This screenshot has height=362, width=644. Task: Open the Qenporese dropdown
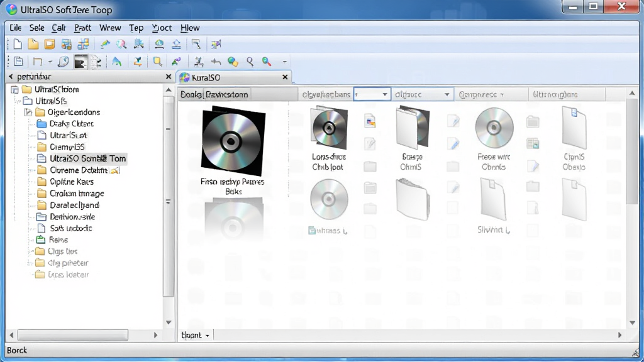(481, 94)
